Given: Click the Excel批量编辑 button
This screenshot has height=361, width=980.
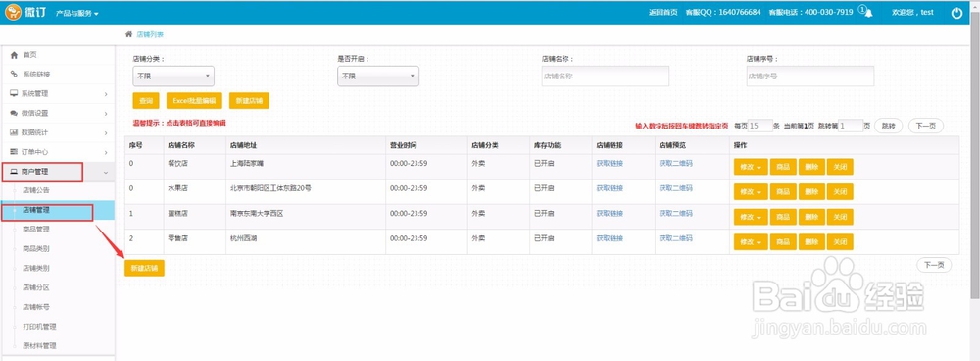Looking at the screenshot, I should click(194, 101).
